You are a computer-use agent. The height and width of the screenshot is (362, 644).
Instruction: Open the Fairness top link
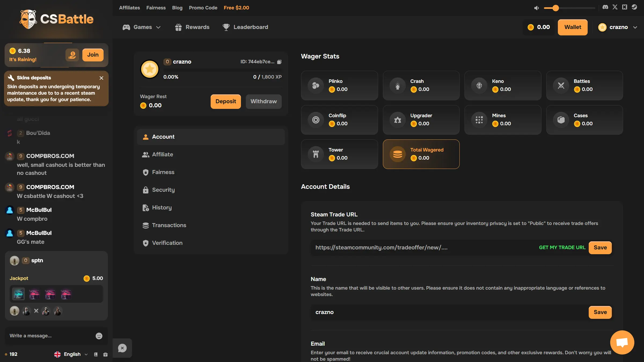[x=156, y=8]
